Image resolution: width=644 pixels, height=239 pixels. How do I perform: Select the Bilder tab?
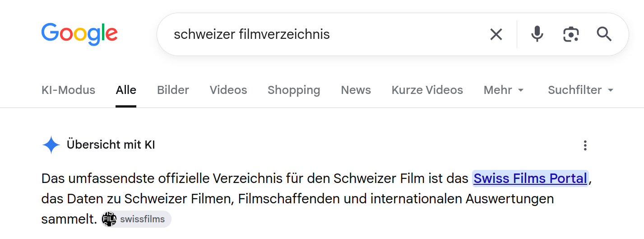(173, 90)
